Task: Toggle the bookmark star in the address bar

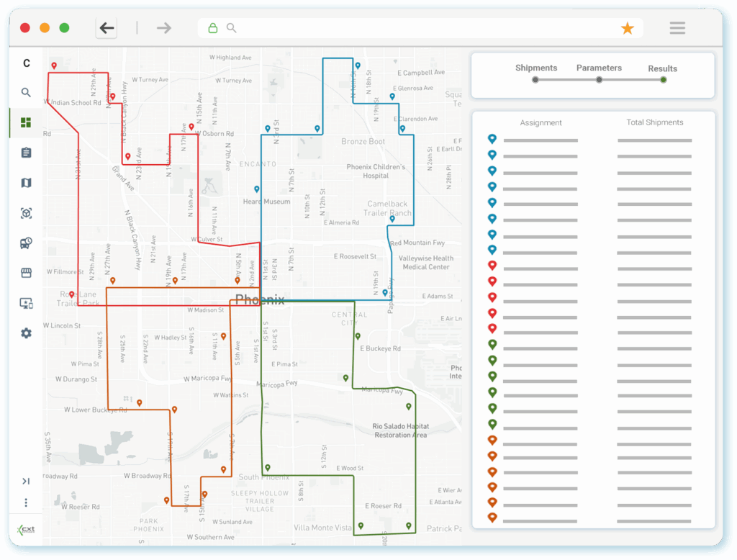Action: coord(627,27)
